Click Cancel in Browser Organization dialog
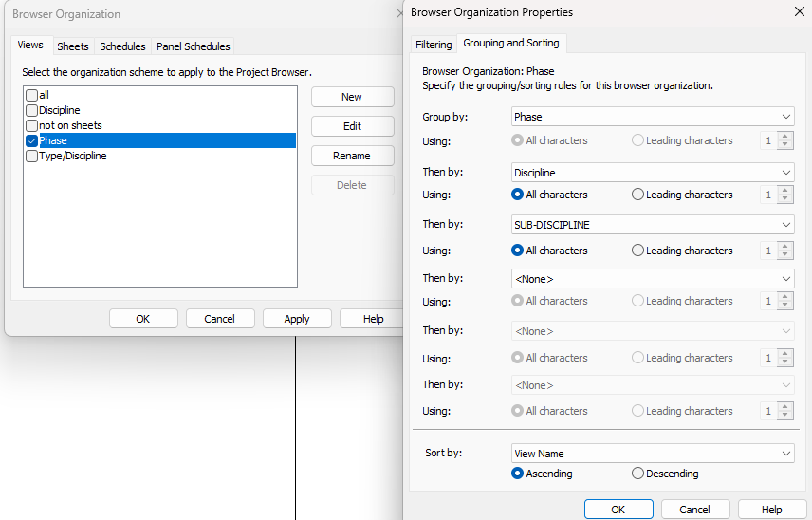This screenshot has height=520, width=812. pos(219,319)
